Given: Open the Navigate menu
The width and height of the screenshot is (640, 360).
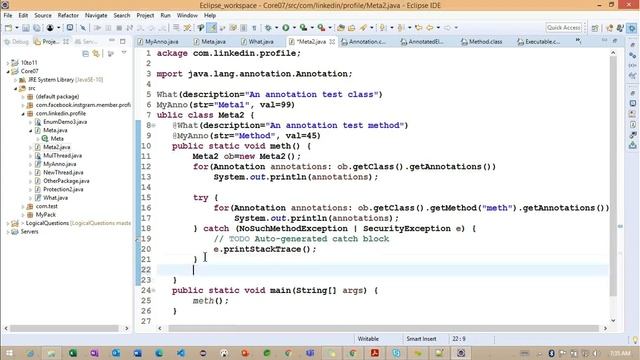Looking at the screenshot, I should (96, 16).
